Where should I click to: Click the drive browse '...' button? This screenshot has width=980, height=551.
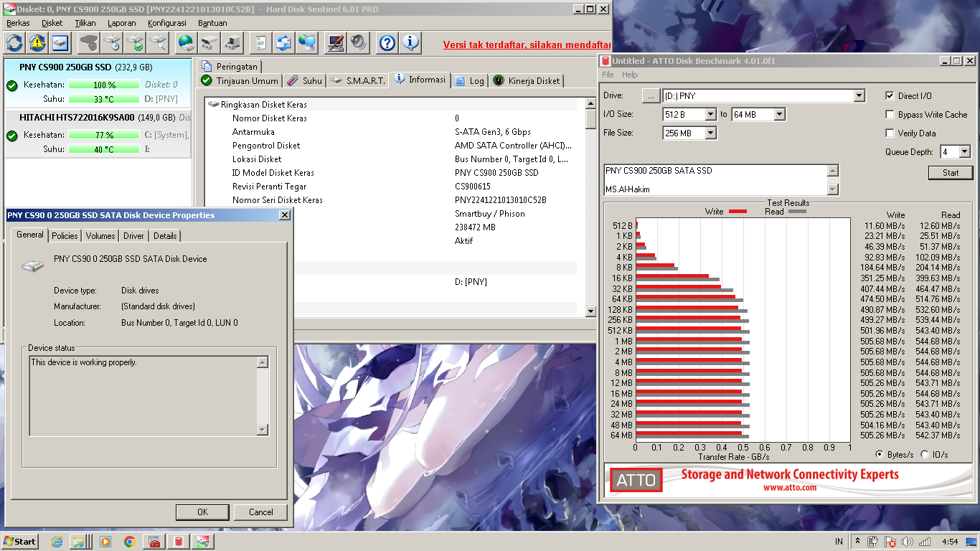pos(650,95)
